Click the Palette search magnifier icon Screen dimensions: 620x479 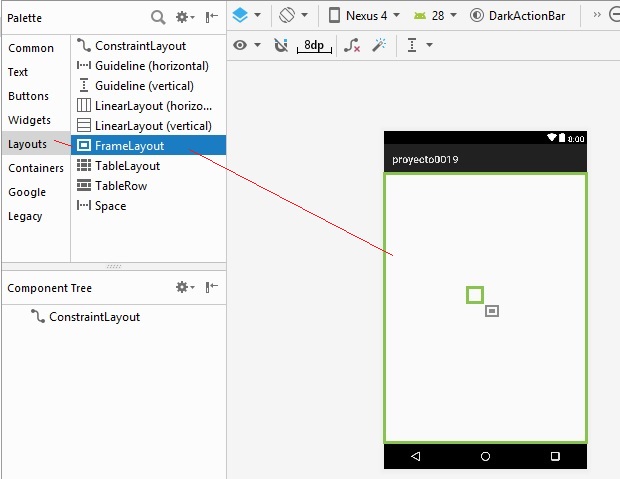point(157,17)
